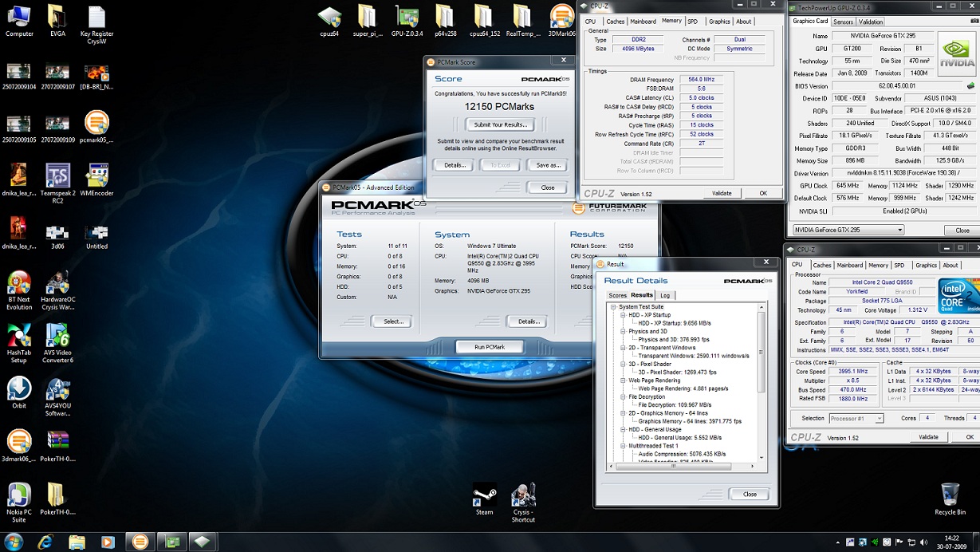The height and width of the screenshot is (552, 980).
Task: Click Details button under System section
Action: pyautogui.click(x=528, y=321)
